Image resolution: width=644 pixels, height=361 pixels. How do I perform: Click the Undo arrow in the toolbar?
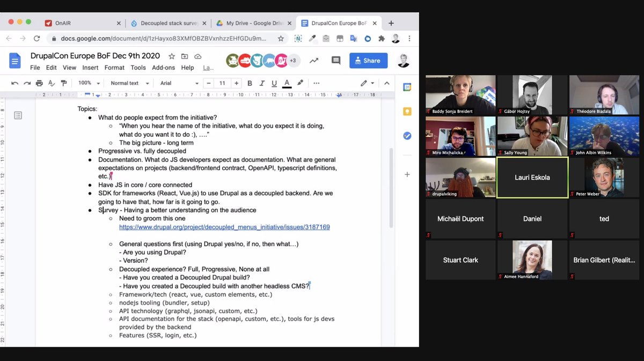pyautogui.click(x=14, y=83)
